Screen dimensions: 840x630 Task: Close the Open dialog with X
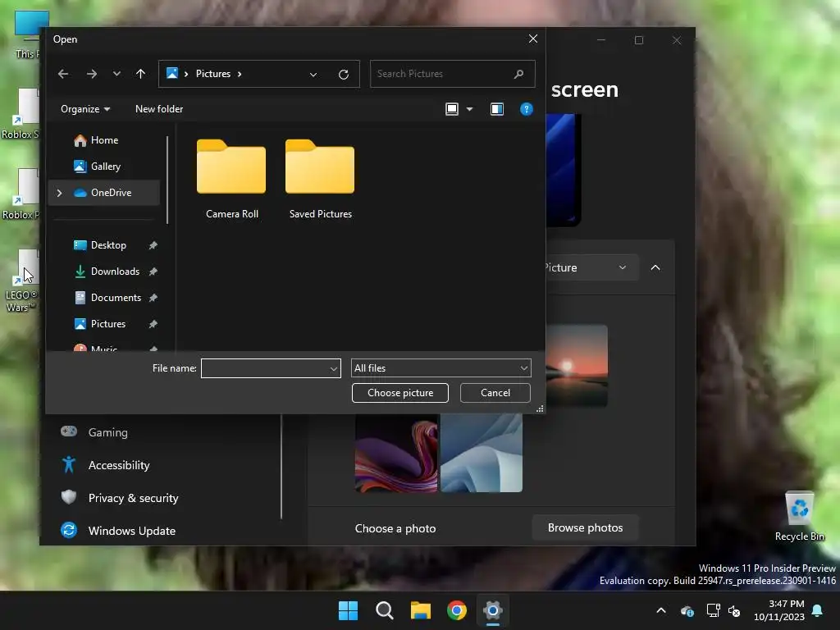(x=533, y=39)
